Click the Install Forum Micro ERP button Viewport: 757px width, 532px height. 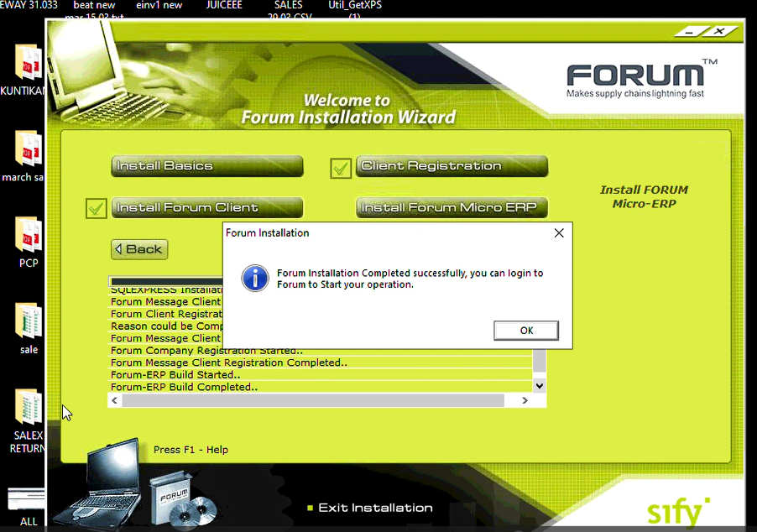(x=452, y=207)
